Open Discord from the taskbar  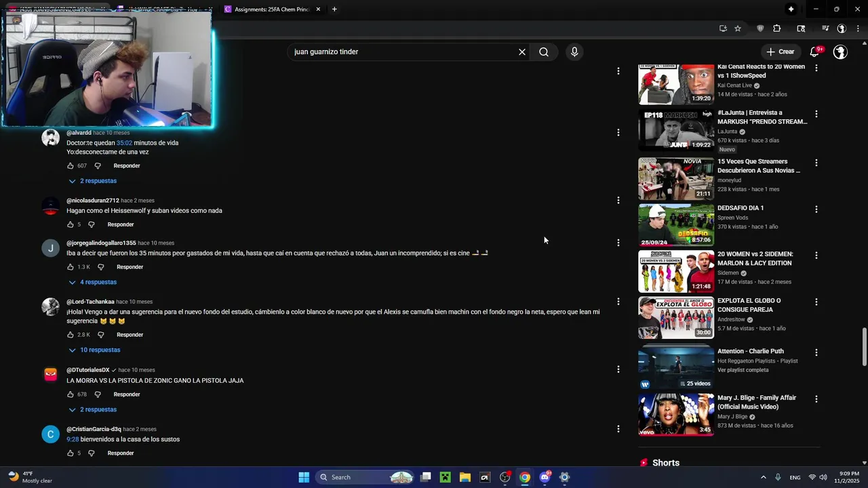click(x=545, y=477)
